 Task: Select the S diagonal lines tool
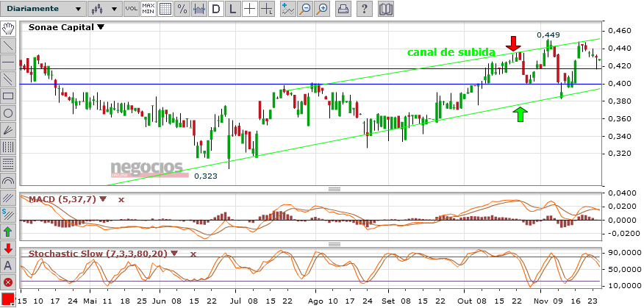8,215
